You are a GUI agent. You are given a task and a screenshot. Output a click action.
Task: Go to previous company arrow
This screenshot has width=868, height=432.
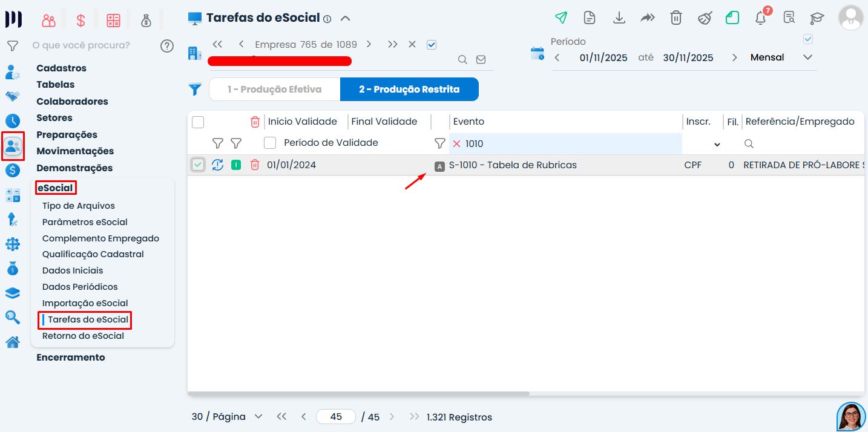point(241,44)
